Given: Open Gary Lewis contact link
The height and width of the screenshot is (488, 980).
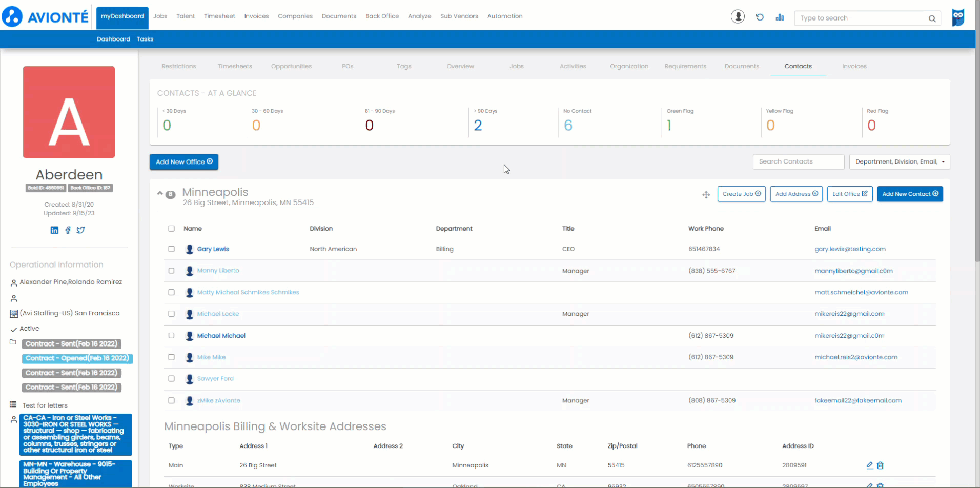Looking at the screenshot, I should tap(213, 249).
